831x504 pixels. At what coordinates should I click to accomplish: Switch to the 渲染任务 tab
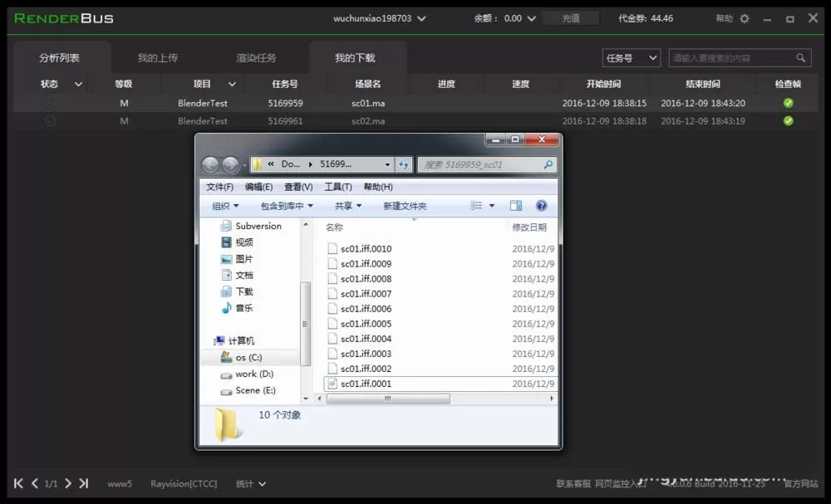point(256,57)
